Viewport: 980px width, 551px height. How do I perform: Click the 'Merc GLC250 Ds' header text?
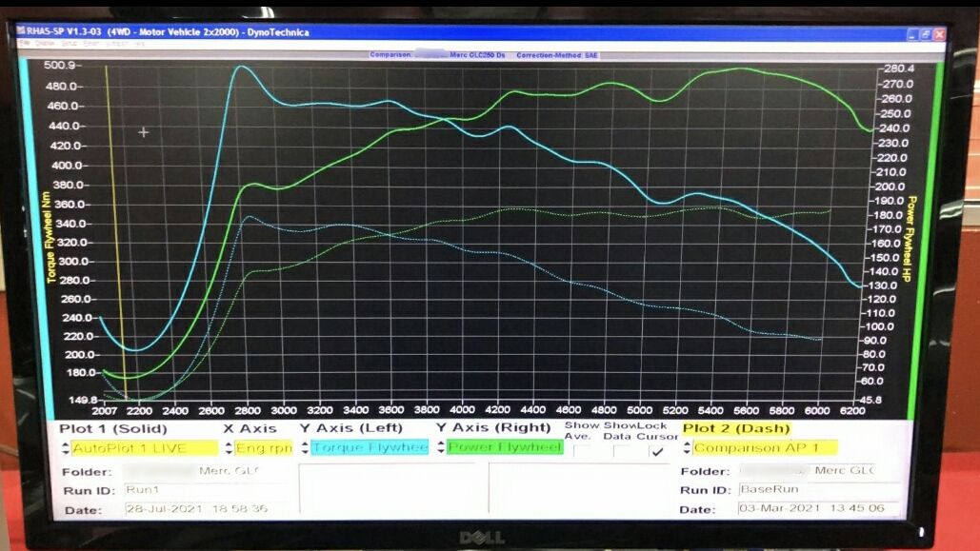477,55
